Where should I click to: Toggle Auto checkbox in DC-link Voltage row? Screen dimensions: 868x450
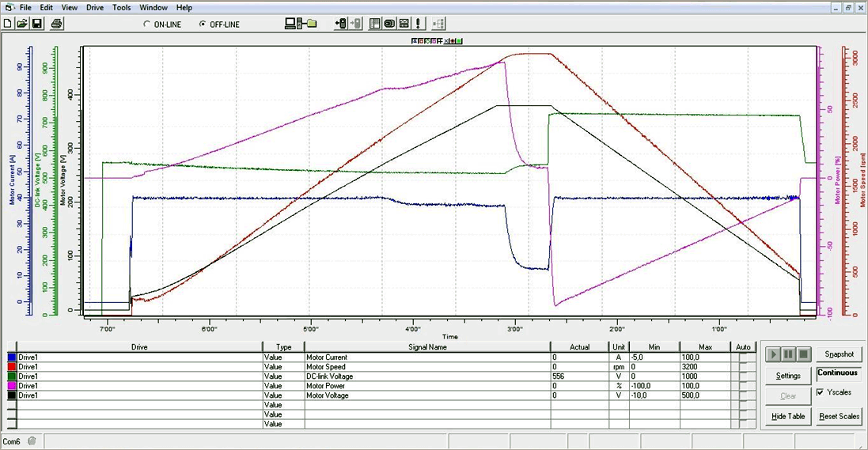743,376
